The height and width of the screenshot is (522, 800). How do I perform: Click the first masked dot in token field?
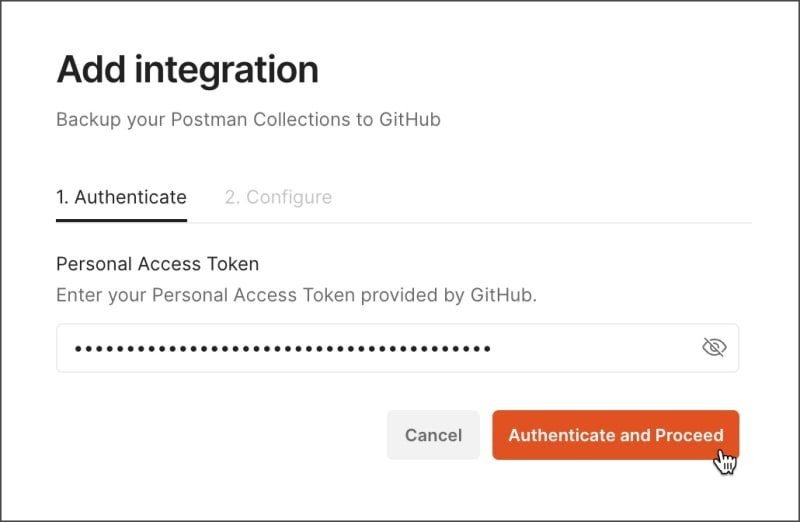(78, 349)
